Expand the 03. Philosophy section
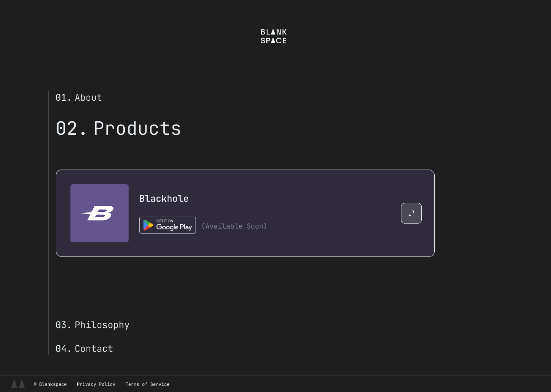551x392 pixels. pos(102,325)
